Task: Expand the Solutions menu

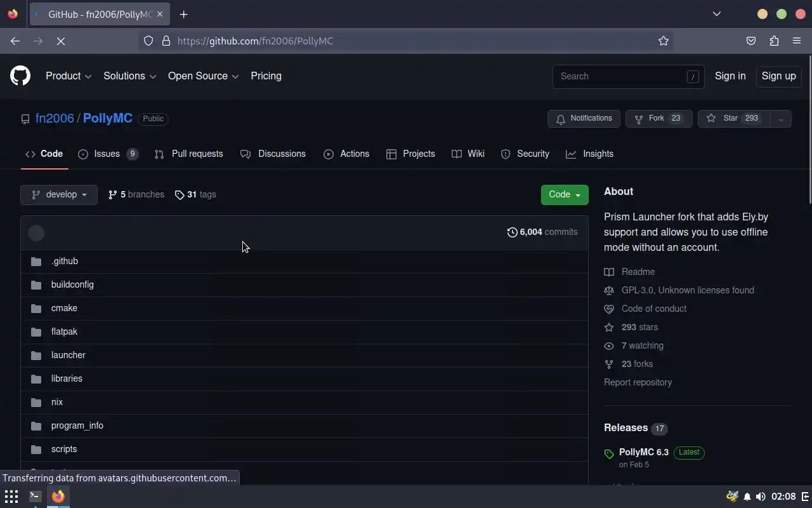Action: coord(130,76)
